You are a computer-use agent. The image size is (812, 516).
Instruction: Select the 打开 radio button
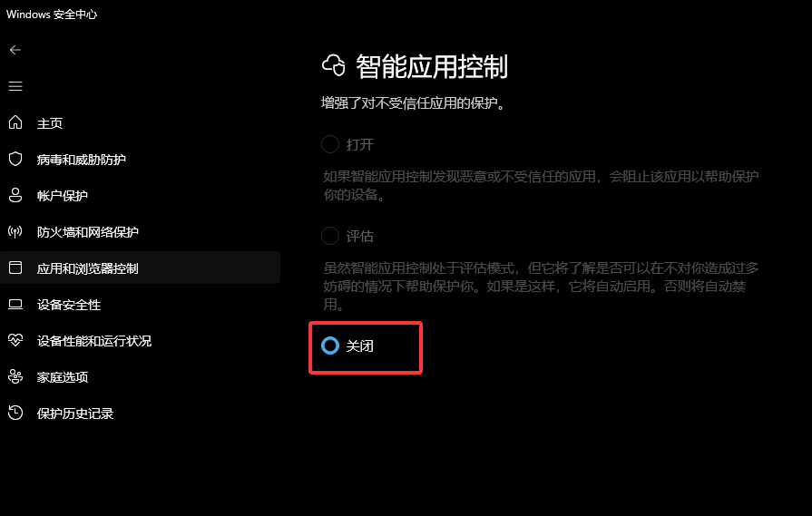[330, 144]
